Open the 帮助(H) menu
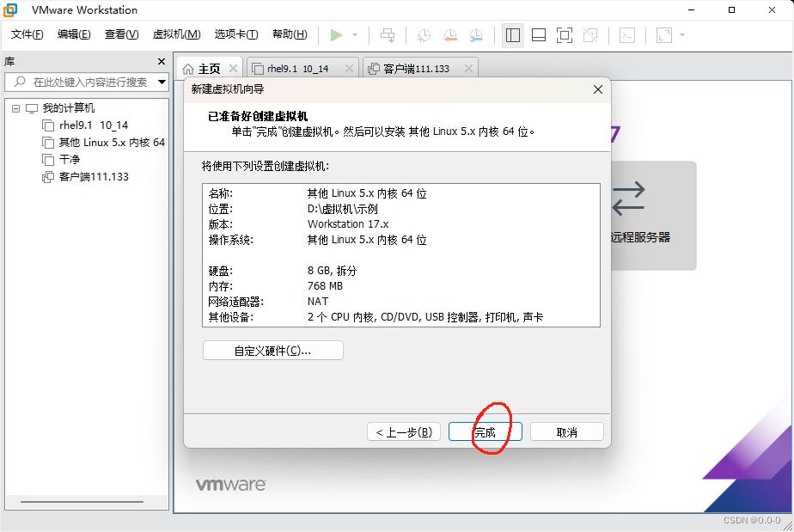 tap(290, 34)
